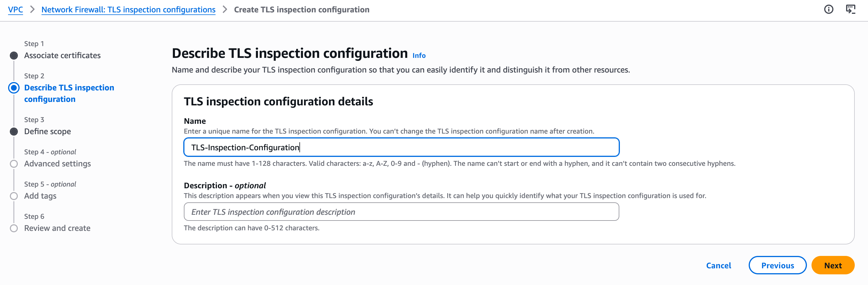This screenshot has height=285, width=868.
Task: Click the active Step 2 radio indicator
Action: 14,88
